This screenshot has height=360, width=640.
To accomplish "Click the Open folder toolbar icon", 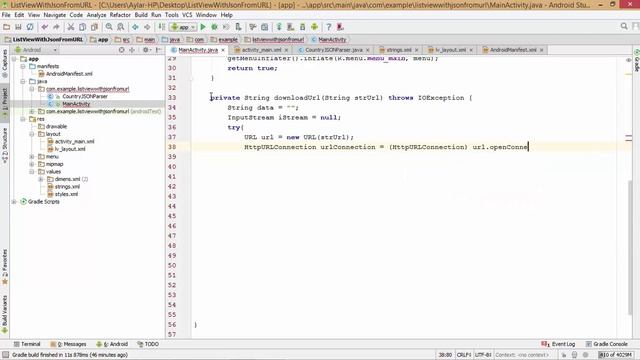I will click(x=7, y=27).
